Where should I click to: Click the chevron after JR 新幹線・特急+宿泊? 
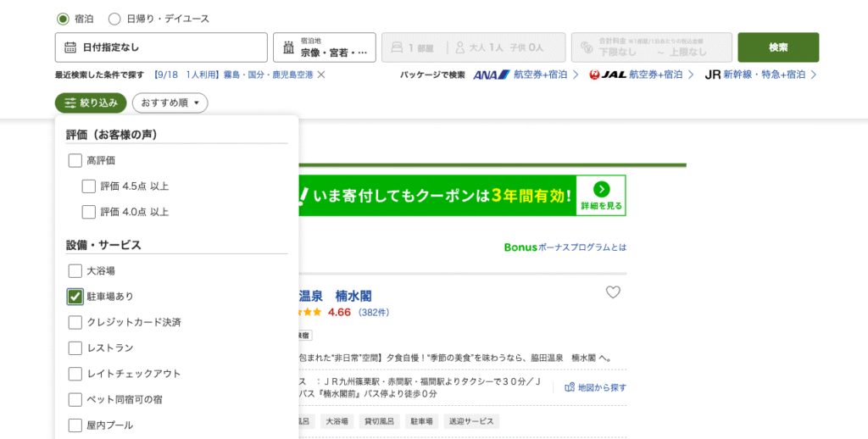click(x=813, y=75)
